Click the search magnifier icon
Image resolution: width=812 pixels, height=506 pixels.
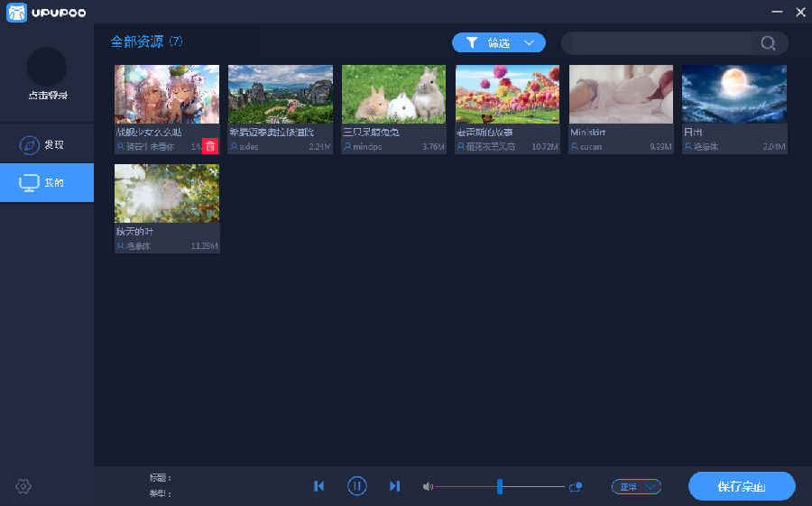tap(768, 43)
